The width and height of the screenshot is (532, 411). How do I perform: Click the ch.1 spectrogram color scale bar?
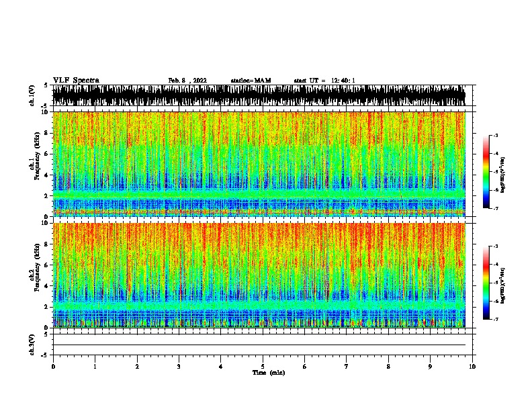(486, 172)
